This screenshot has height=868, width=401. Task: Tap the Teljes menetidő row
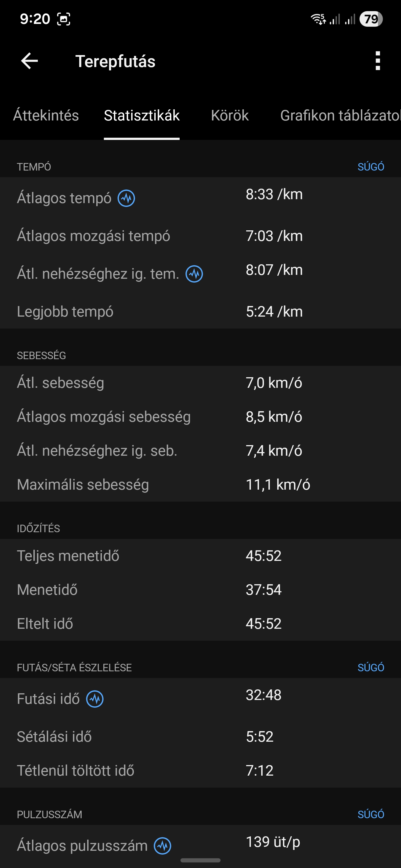200,556
